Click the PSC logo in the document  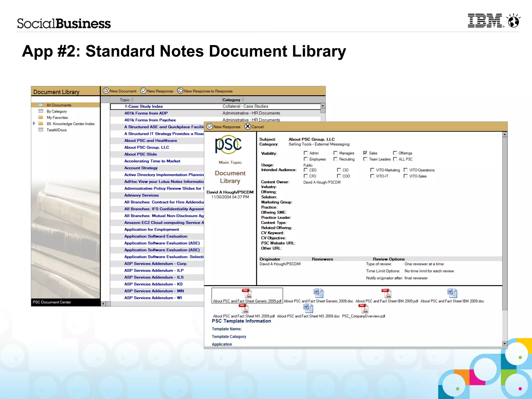[229, 144]
